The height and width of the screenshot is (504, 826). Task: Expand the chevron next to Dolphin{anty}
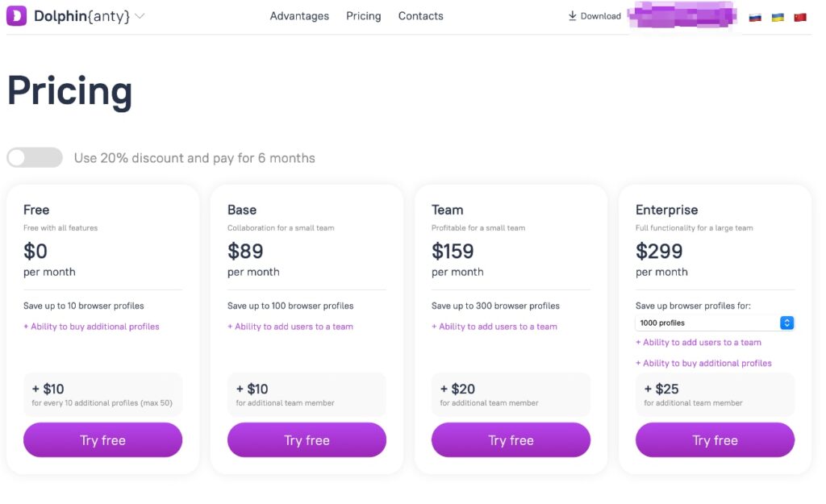coord(139,15)
